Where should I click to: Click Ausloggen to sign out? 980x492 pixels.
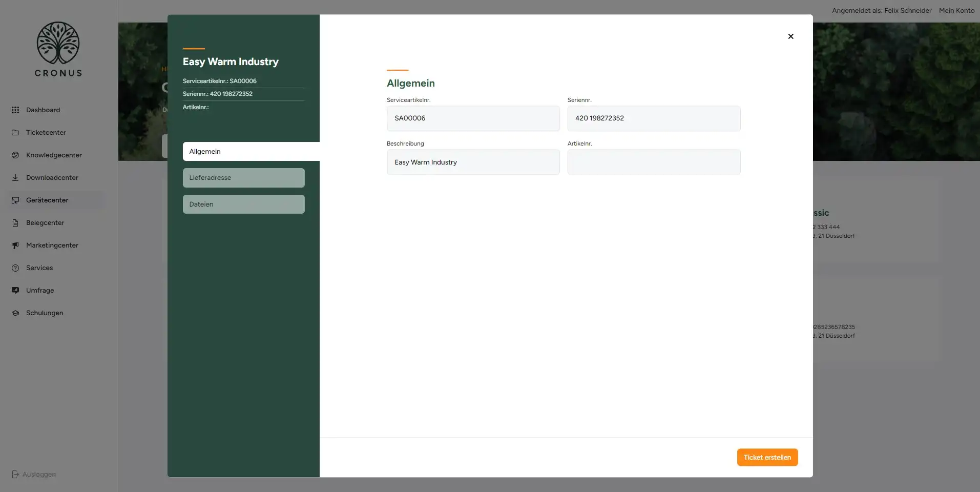[34, 474]
